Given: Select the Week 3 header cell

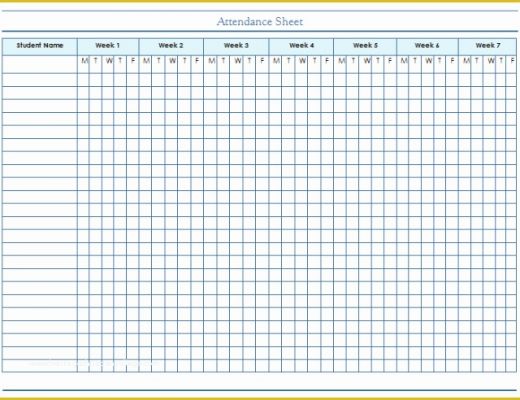Looking at the screenshot, I should click(236, 47).
